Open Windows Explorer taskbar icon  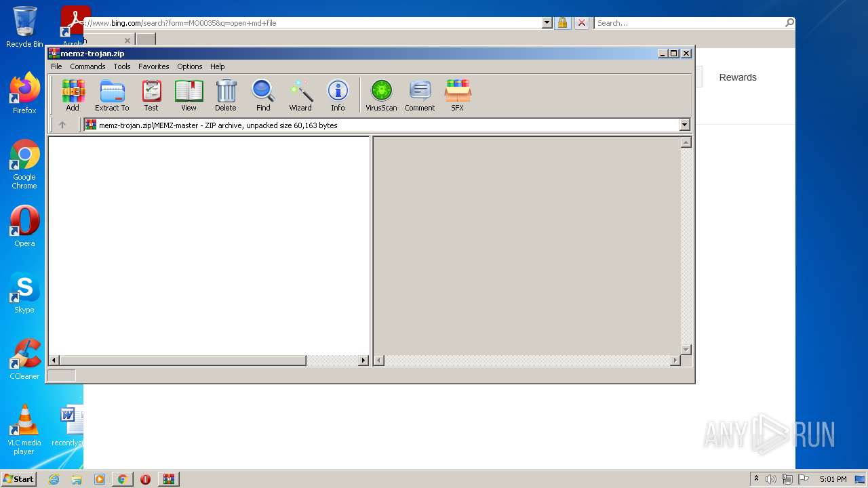point(77,479)
